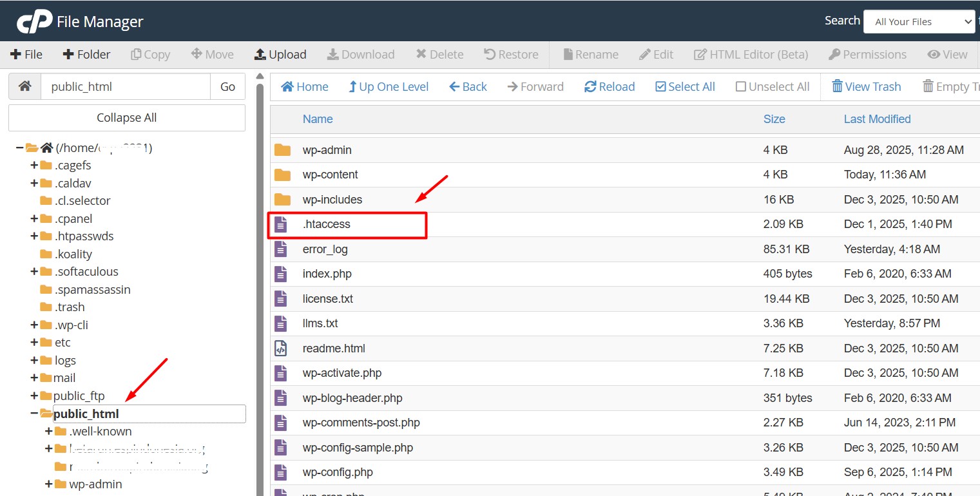Screen dimensions: 980x496
Task: Click Unselect All checkbox
Action: [x=772, y=87]
